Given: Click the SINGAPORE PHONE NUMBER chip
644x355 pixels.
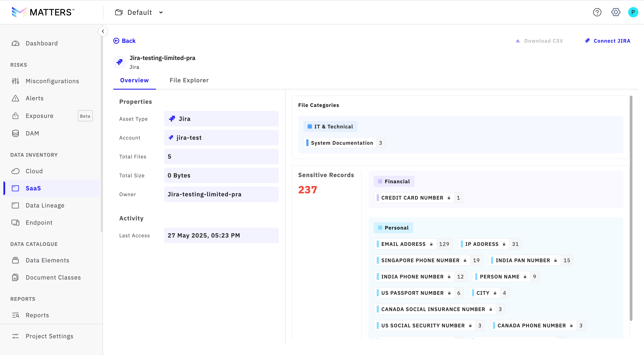Looking at the screenshot, I should 428,260.
